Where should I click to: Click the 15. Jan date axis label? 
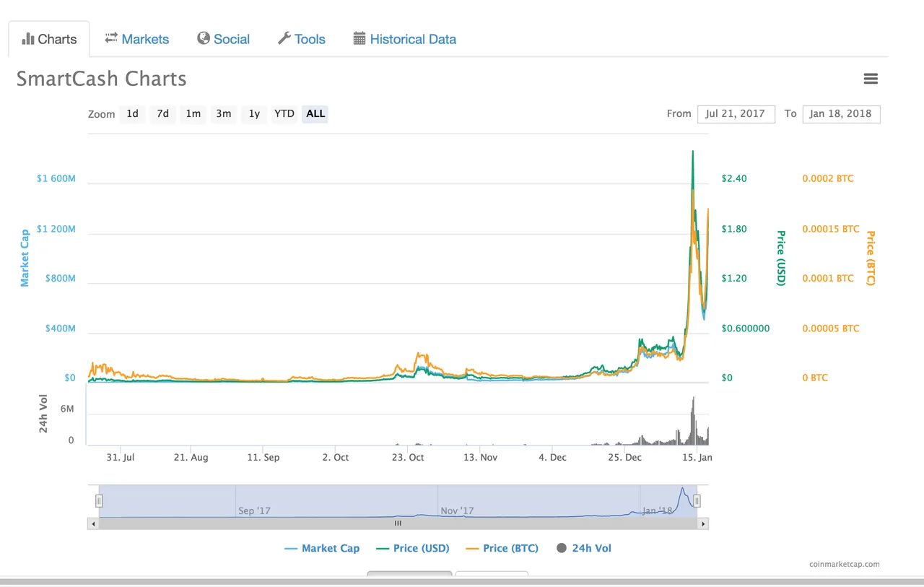click(x=697, y=457)
